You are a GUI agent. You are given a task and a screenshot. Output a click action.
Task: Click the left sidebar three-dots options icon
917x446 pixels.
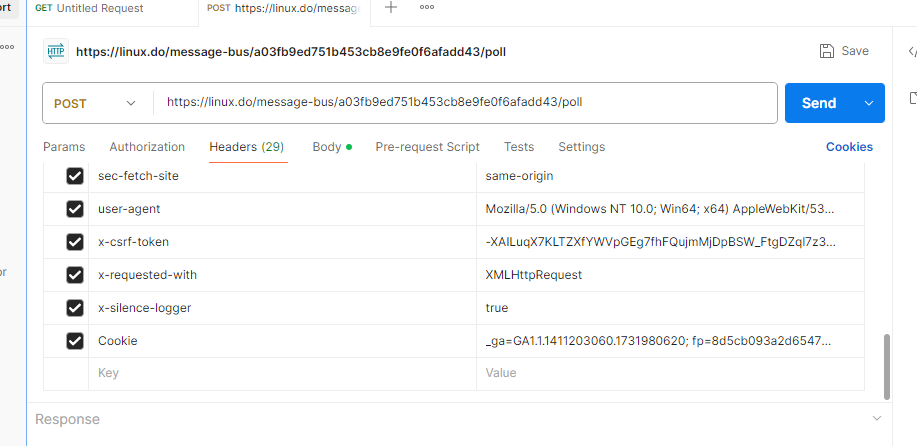[7, 47]
